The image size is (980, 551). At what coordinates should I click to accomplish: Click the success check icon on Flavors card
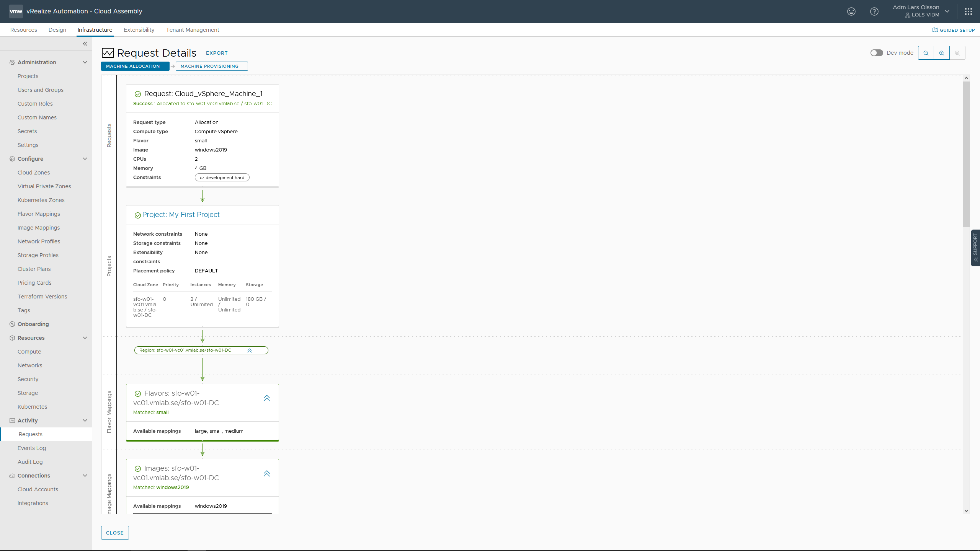138,394
